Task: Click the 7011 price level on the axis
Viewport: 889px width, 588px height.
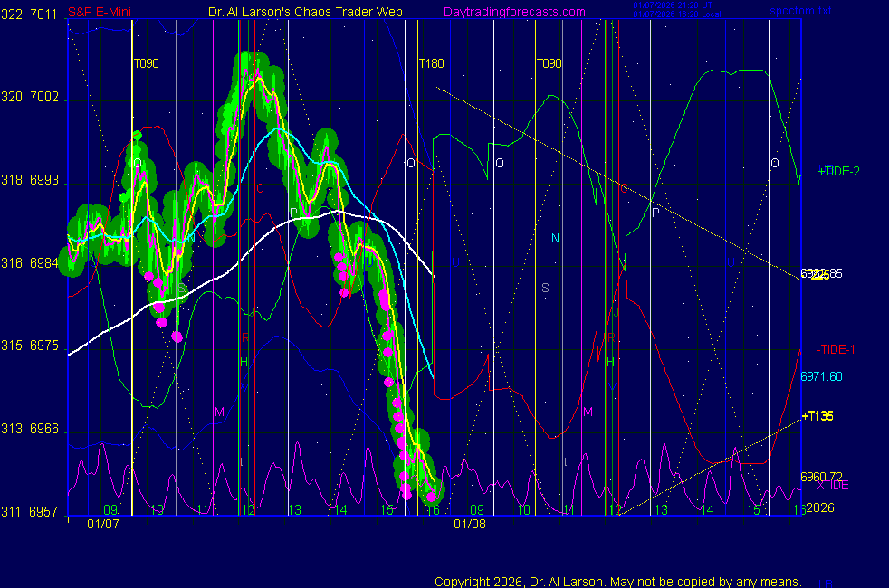Action: [x=43, y=14]
